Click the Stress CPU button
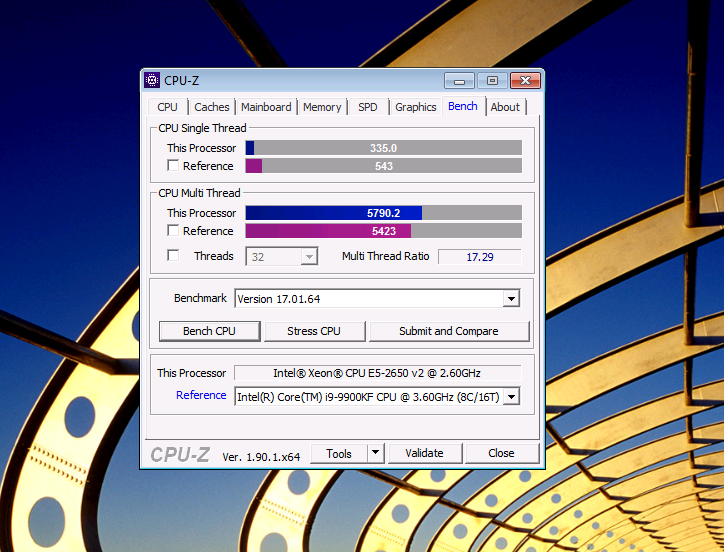724x552 pixels. point(314,331)
